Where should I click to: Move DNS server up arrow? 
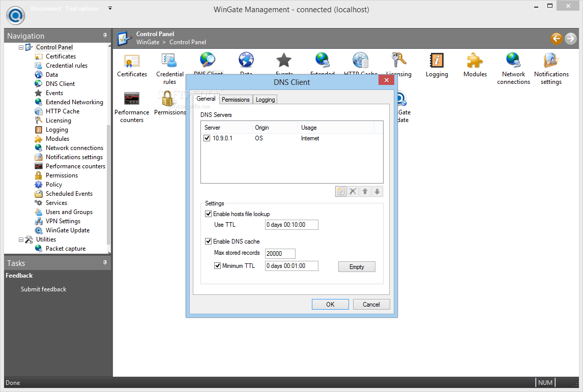click(365, 191)
